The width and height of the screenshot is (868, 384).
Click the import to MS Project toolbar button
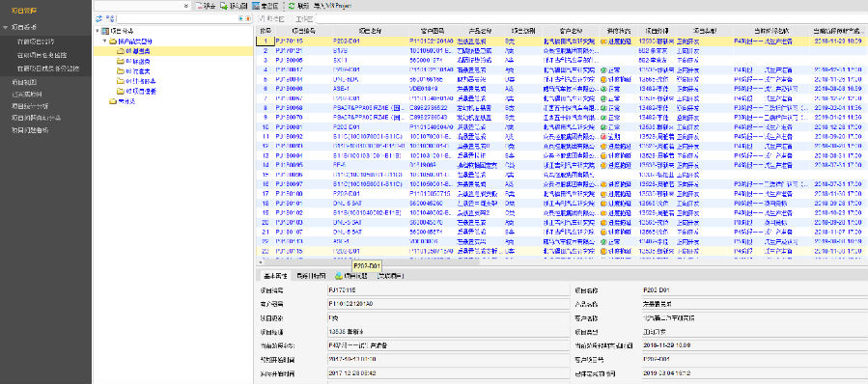pyautogui.click(x=333, y=6)
